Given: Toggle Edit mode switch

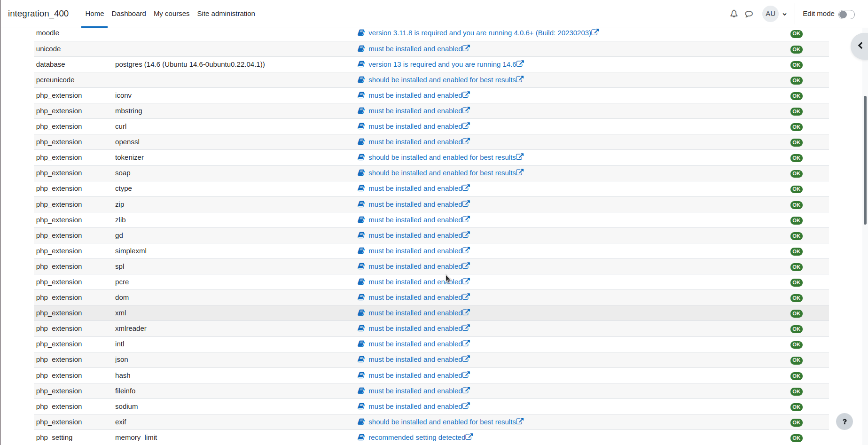Looking at the screenshot, I should 846,14.
